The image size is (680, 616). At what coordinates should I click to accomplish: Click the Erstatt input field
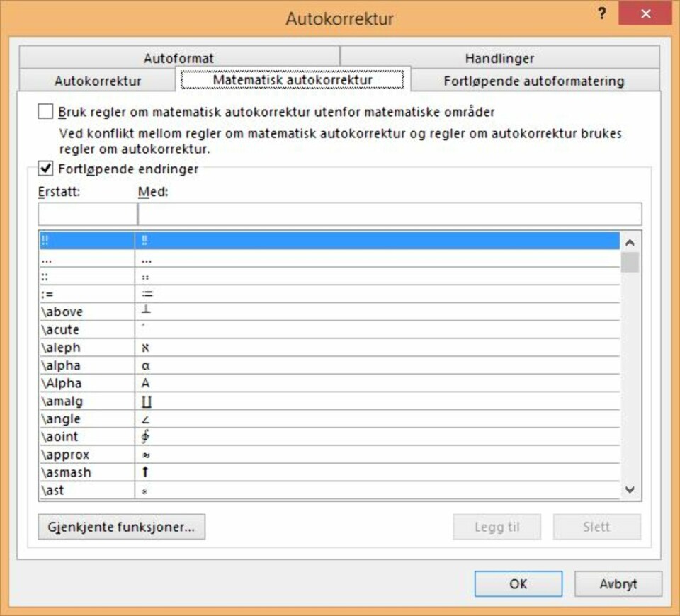click(x=86, y=214)
